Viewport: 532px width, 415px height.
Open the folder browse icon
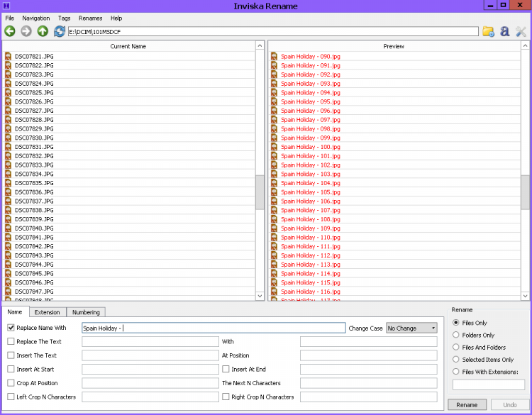pyautogui.click(x=488, y=31)
